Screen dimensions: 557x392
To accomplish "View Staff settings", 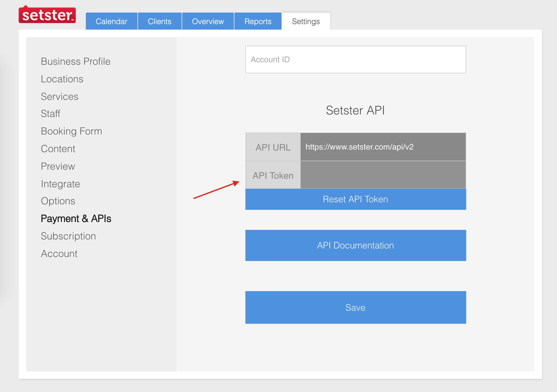I will coord(50,113).
